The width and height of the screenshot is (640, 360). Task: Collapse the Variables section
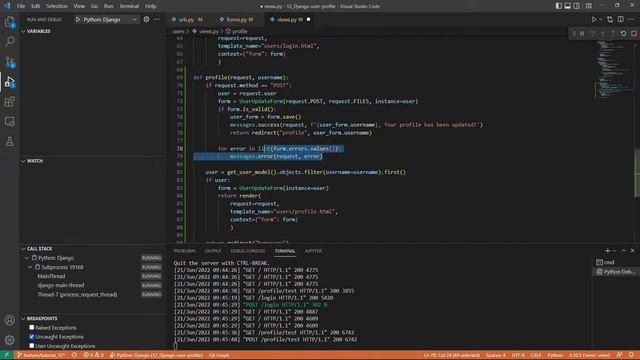pyautogui.click(x=23, y=31)
